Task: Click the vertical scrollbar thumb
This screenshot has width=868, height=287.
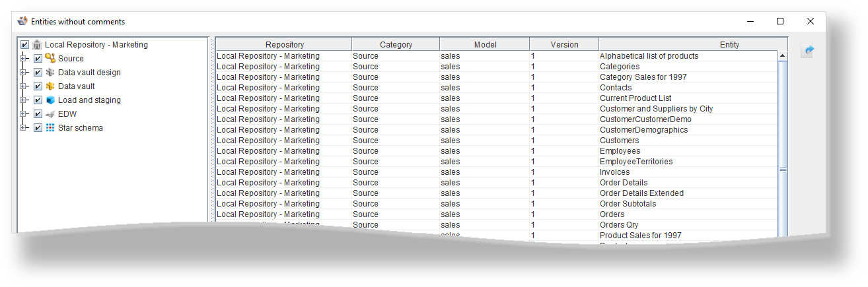Action: pos(783,169)
